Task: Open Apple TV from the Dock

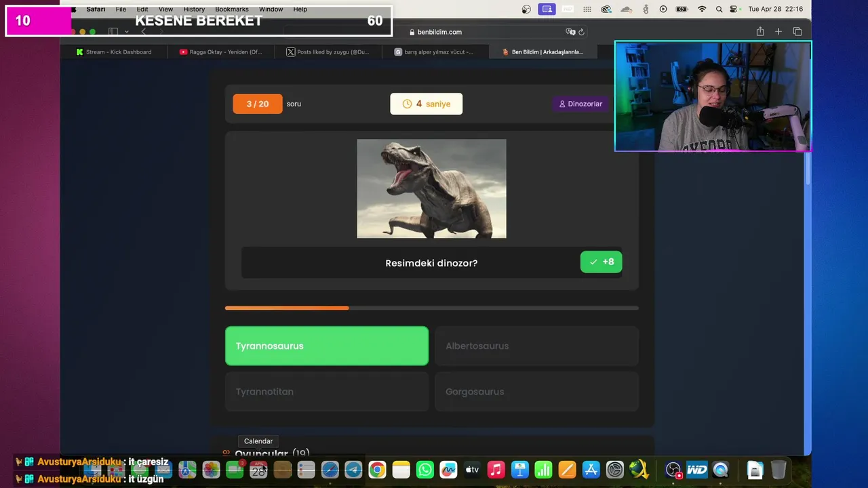Action: (x=472, y=470)
